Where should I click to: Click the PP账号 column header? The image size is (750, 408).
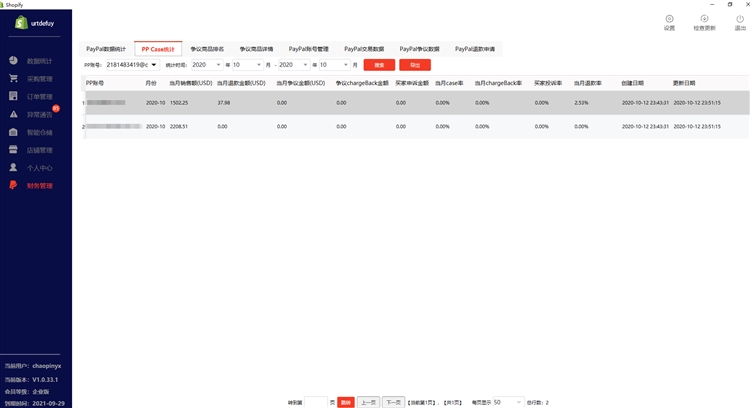pos(95,83)
